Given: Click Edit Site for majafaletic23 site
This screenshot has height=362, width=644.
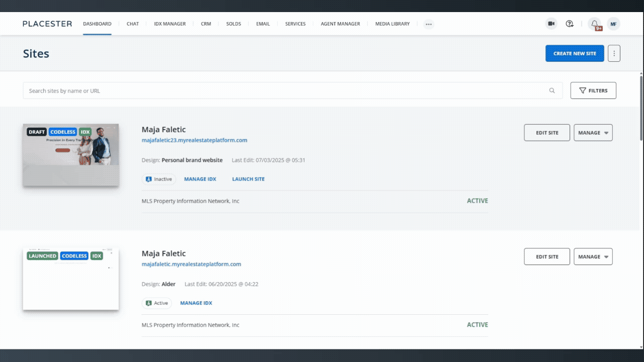Looking at the screenshot, I should coord(547,133).
